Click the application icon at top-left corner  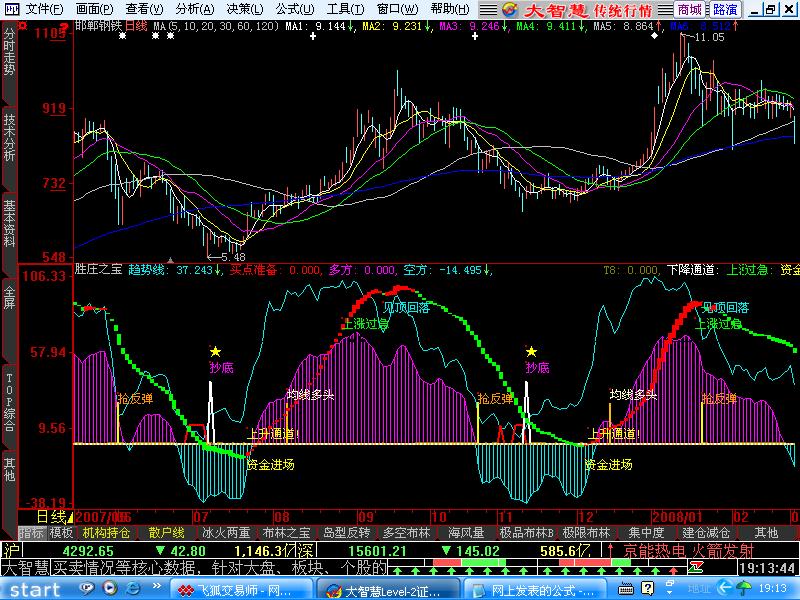[x=11, y=9]
